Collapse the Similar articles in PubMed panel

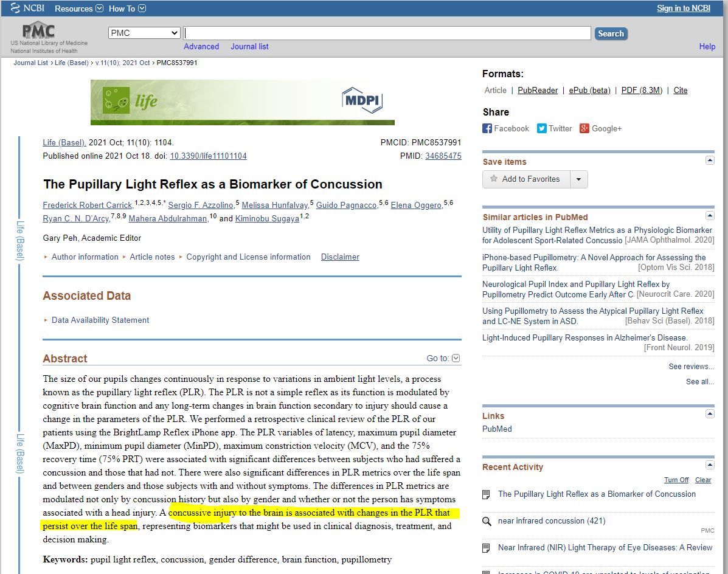point(710,215)
